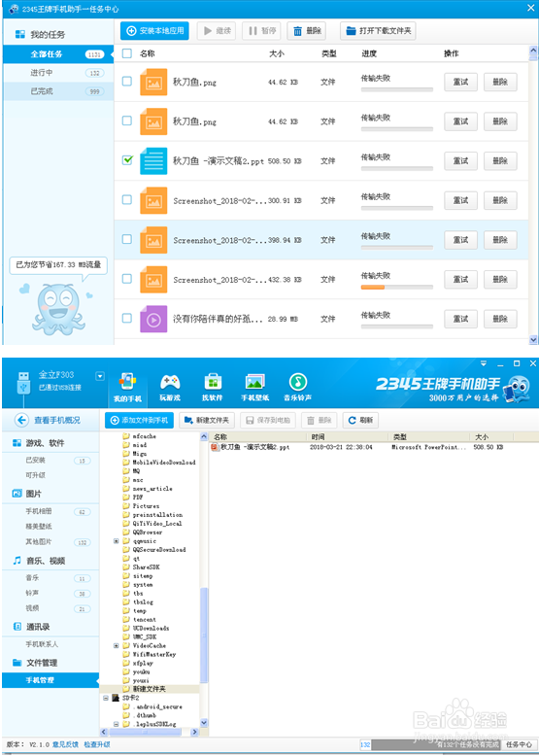Delete the 28.99 MB video task
This screenshot has width=539, height=756.
tap(500, 319)
